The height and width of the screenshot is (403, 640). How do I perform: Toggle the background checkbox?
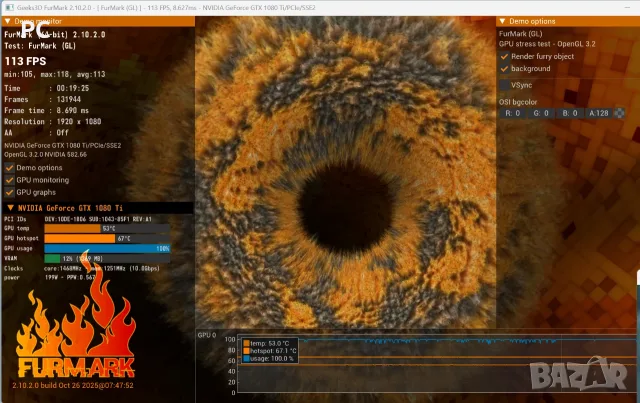[x=504, y=69]
